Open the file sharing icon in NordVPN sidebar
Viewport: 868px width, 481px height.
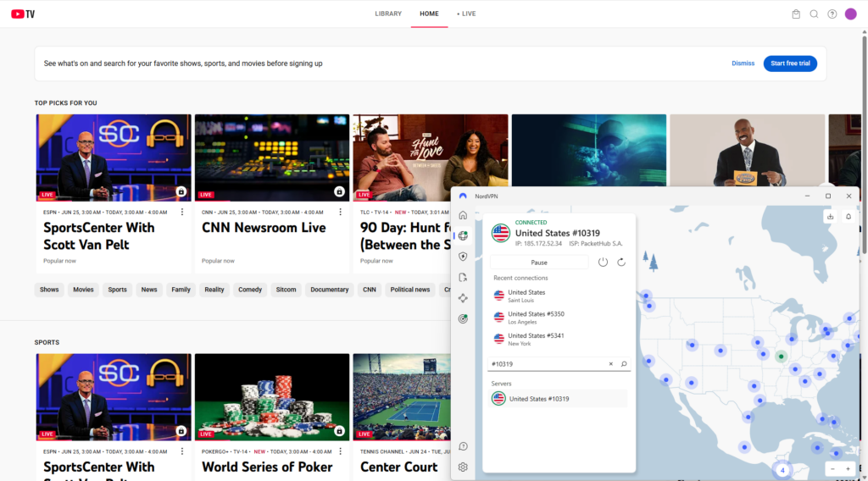pyautogui.click(x=463, y=278)
